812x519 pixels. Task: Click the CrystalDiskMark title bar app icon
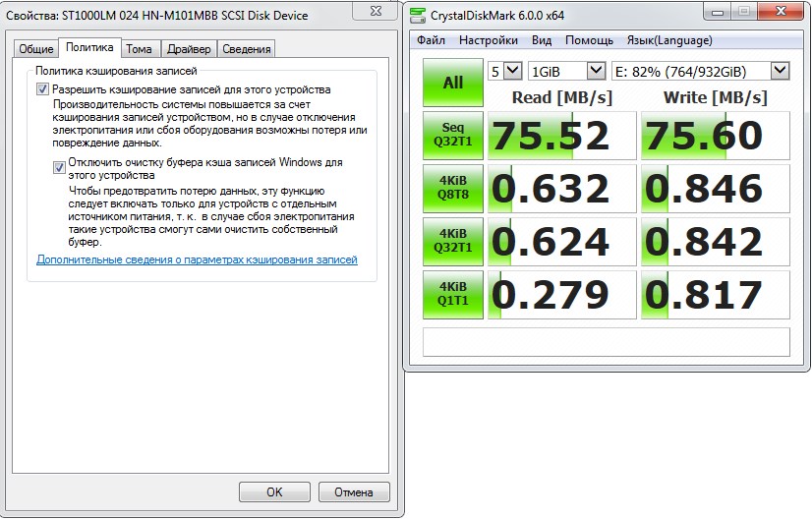click(x=418, y=16)
